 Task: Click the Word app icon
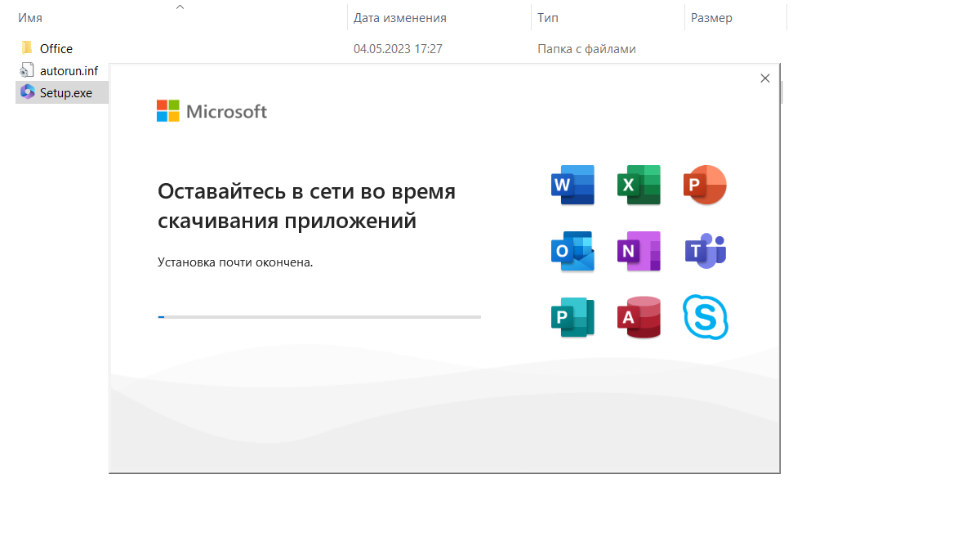click(x=572, y=185)
